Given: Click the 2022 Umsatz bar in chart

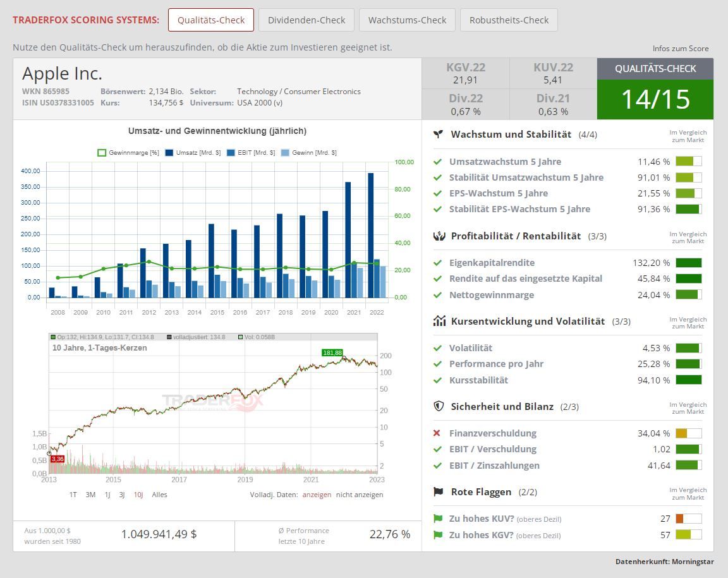Looking at the screenshot, I should [x=370, y=235].
